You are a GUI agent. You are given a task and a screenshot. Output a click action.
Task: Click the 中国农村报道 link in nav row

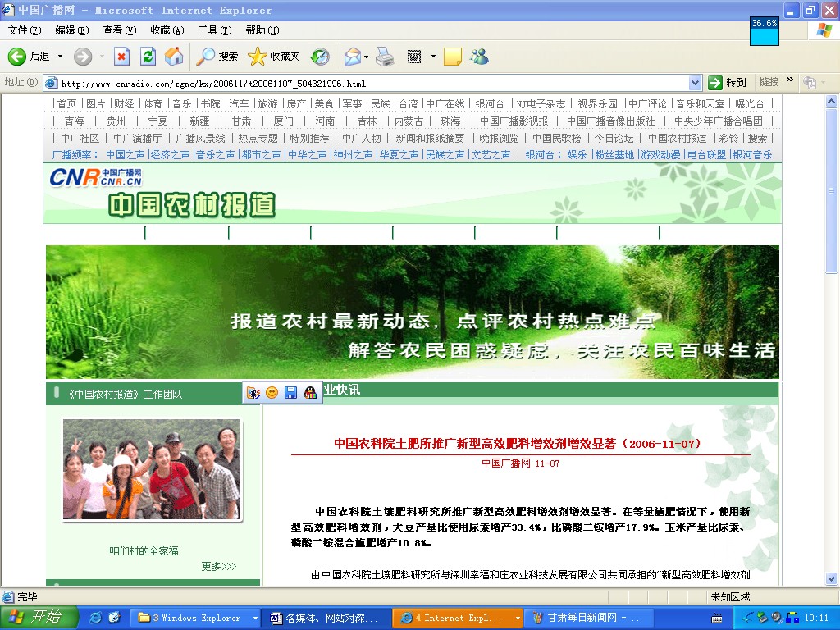[677, 138]
